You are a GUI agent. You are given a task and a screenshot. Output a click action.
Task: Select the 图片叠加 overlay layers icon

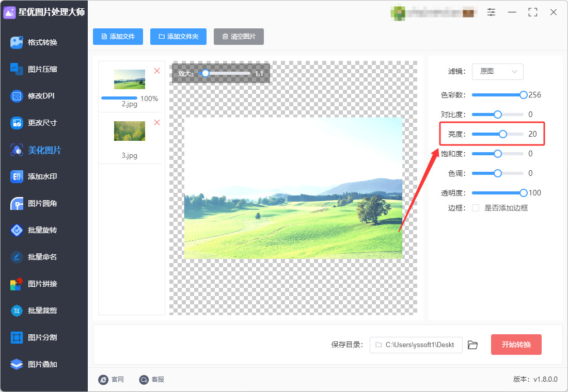[x=17, y=364]
